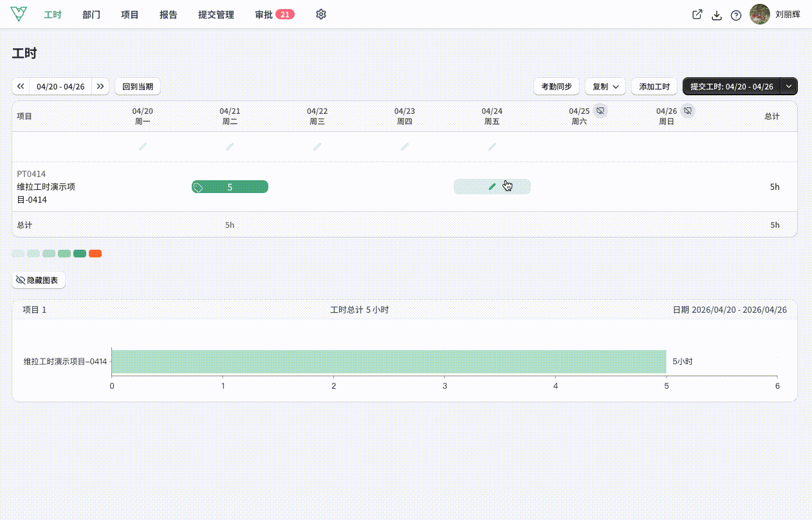Edit the highlighted 04/24 cell of PT0414 row
The height and width of the screenshot is (520, 812).
pos(492,187)
